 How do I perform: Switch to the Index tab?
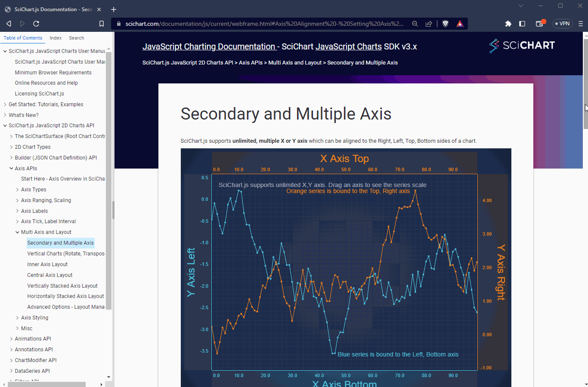click(56, 38)
